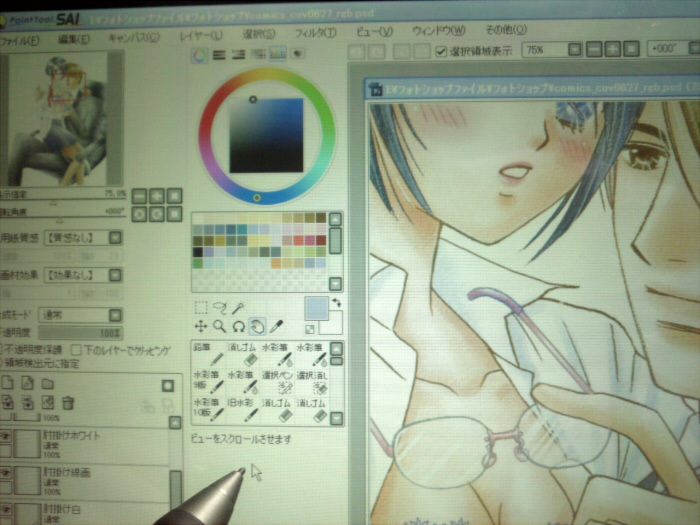Screen dimensions: 700x525
Task: Swap foreground and background colors arrow
Action: (x=337, y=303)
